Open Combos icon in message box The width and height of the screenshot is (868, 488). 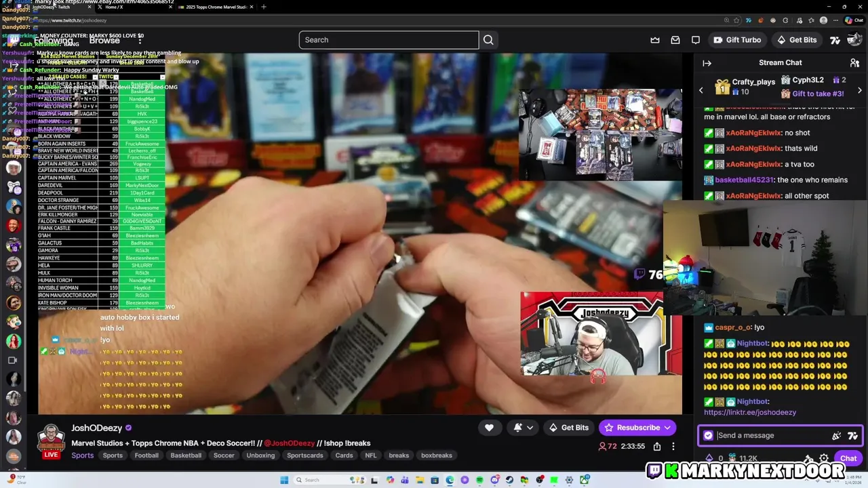pyautogui.click(x=837, y=436)
